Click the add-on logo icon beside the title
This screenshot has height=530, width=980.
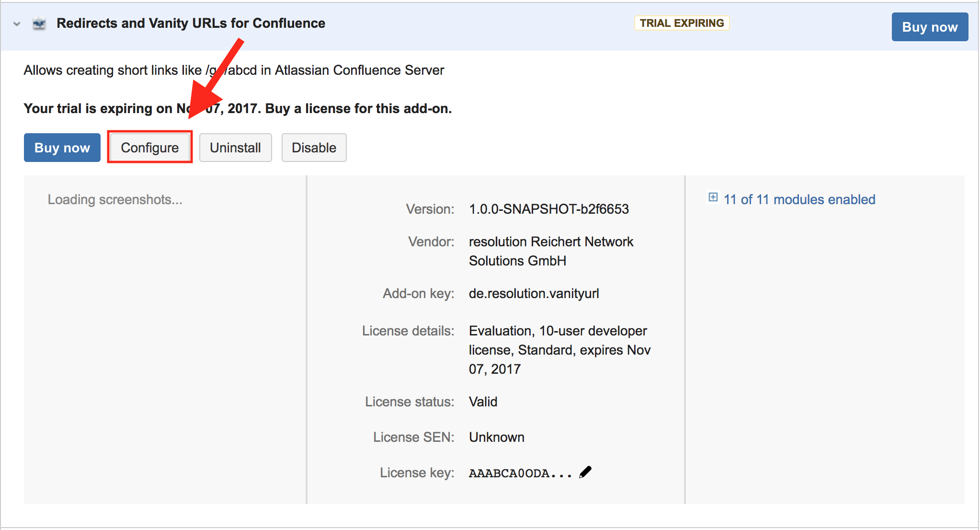tap(39, 23)
